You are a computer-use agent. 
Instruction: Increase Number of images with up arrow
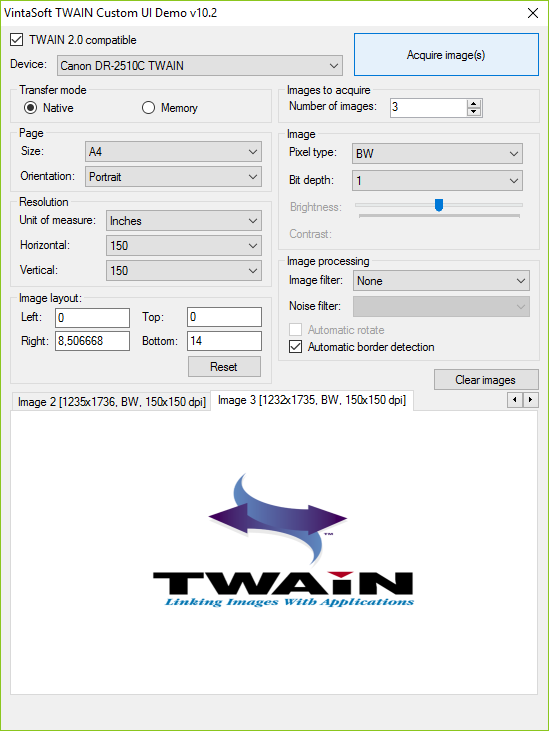click(474, 103)
